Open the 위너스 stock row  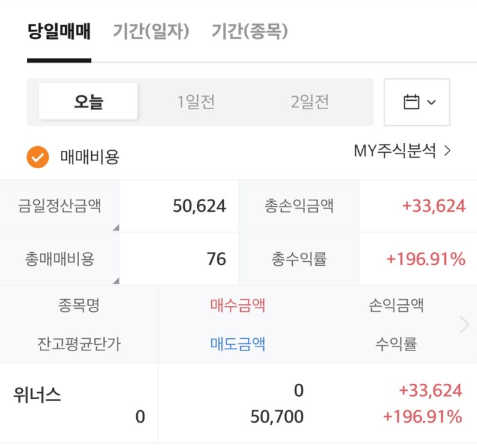[37, 395]
